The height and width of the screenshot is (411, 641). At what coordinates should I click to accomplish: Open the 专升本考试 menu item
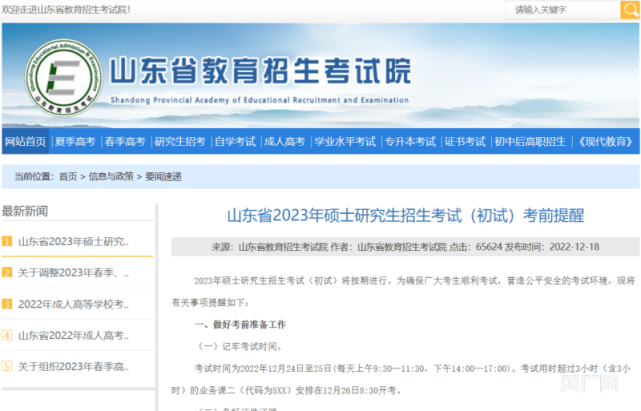coord(410,141)
